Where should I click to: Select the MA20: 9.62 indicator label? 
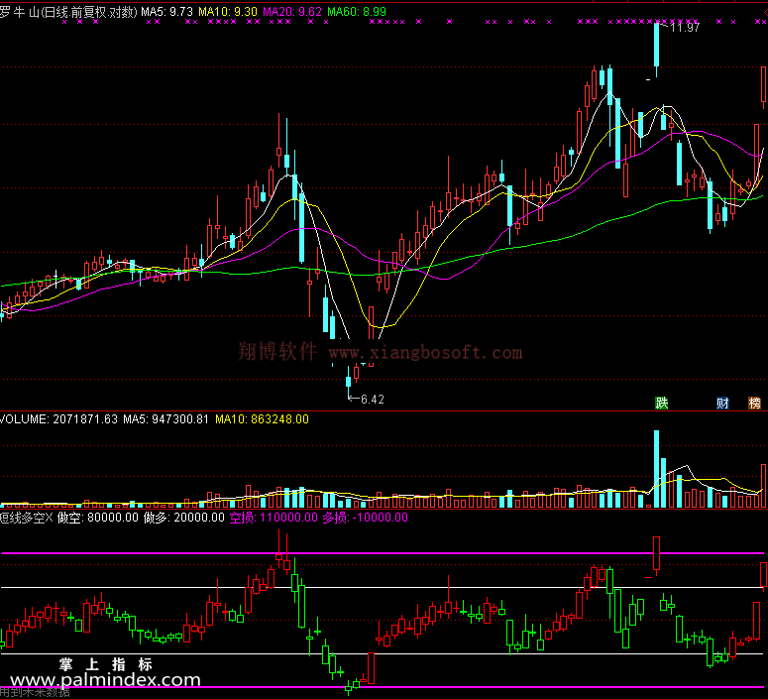(292, 12)
